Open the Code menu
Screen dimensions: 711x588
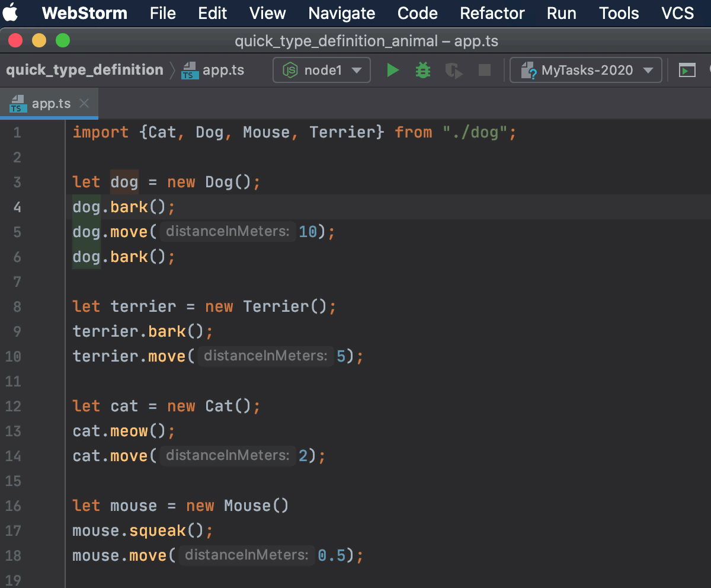(417, 13)
